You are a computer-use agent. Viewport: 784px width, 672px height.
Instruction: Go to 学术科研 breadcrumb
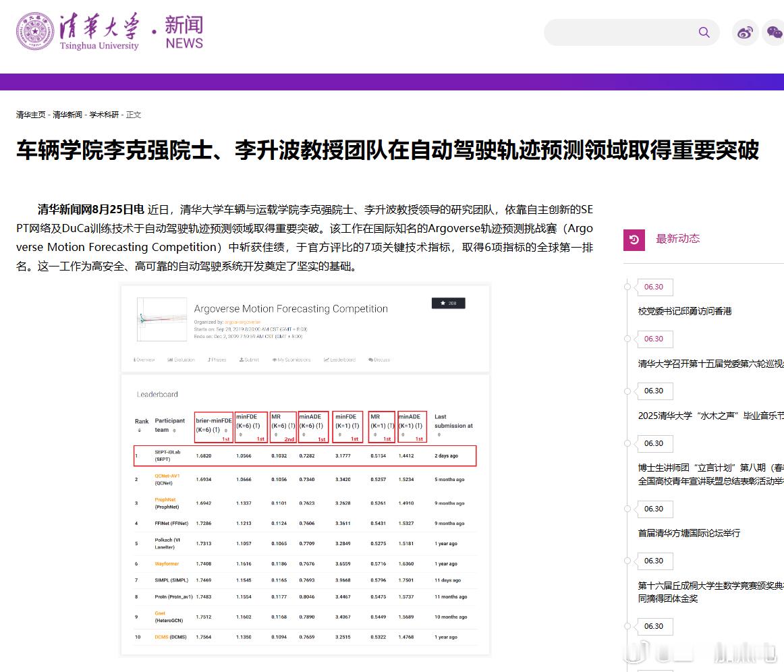[104, 115]
